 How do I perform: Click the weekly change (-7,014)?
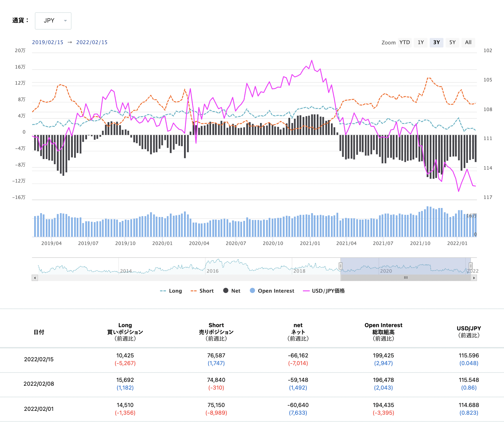(x=298, y=363)
